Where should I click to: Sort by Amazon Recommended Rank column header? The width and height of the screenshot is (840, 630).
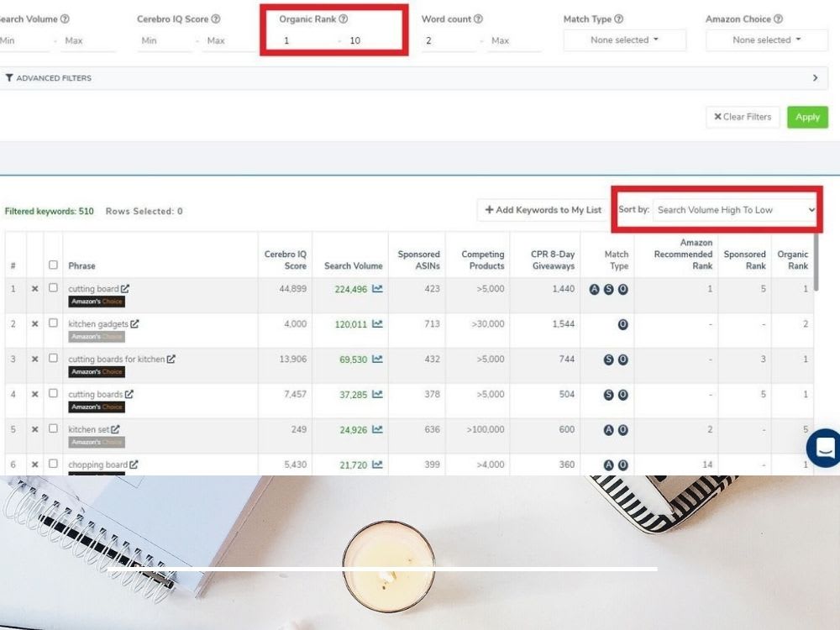(683, 254)
